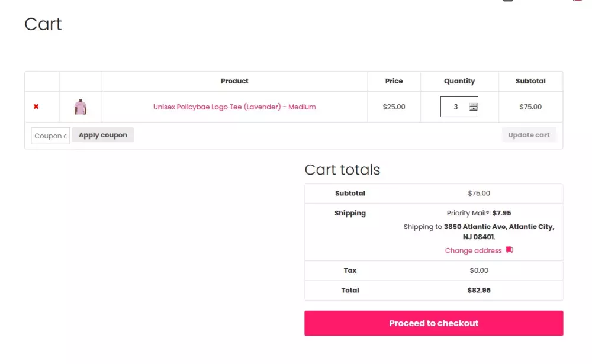Click the Quantity column header
This screenshot has height=364, width=592.
pos(459,81)
